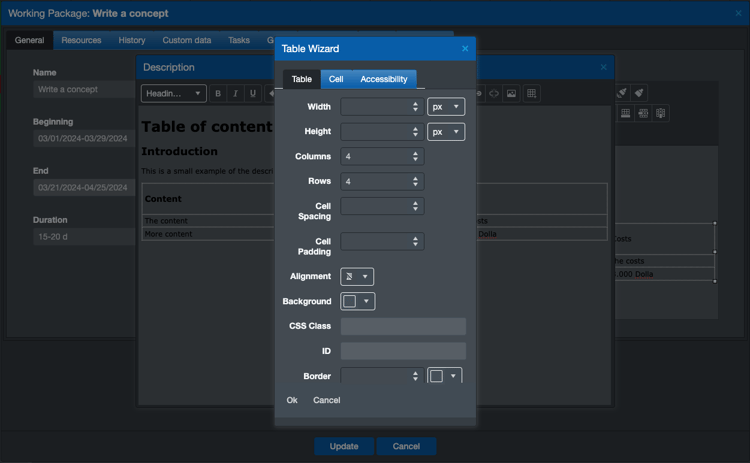Increase Border width with up arrow
Screen dimensions: 750x463
pyautogui.click(x=415, y=373)
